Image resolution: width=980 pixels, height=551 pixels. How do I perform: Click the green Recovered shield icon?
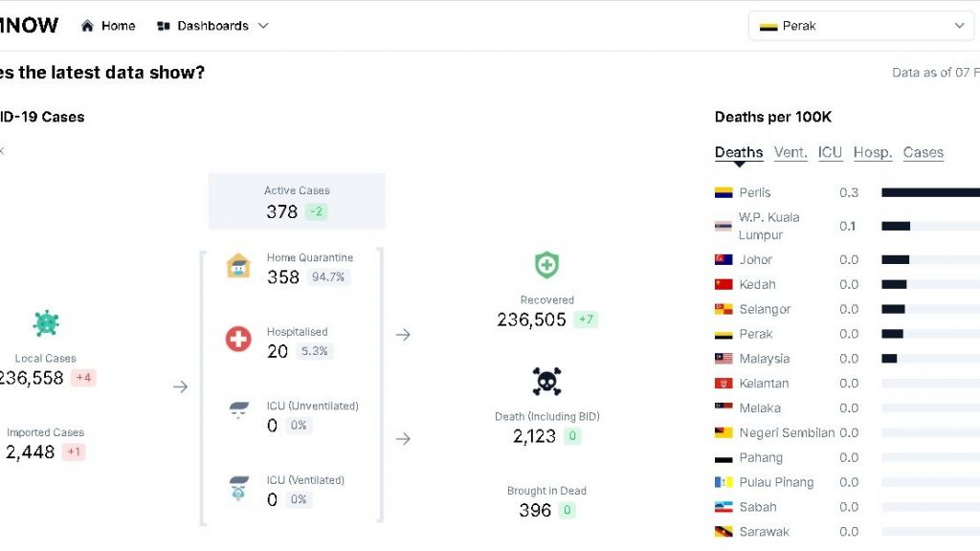point(546,265)
